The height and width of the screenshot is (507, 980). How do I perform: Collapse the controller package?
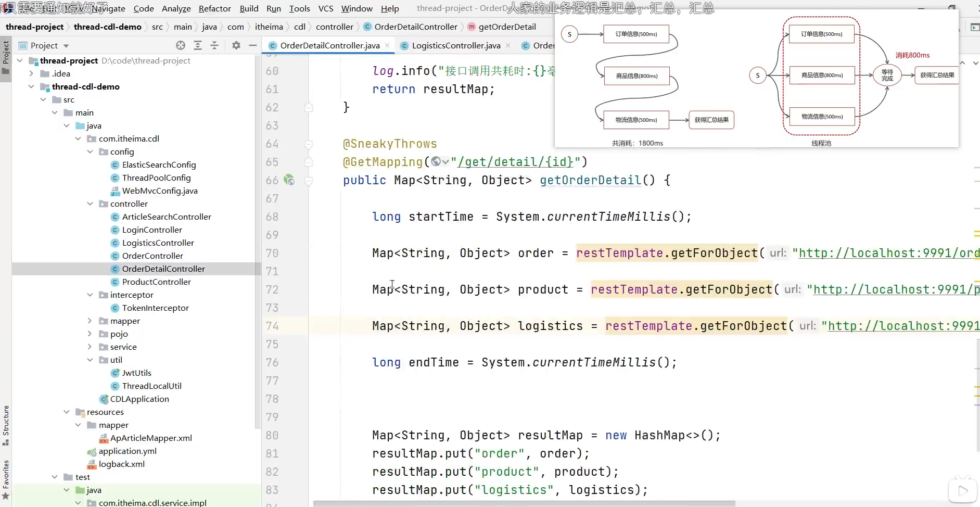(90, 204)
